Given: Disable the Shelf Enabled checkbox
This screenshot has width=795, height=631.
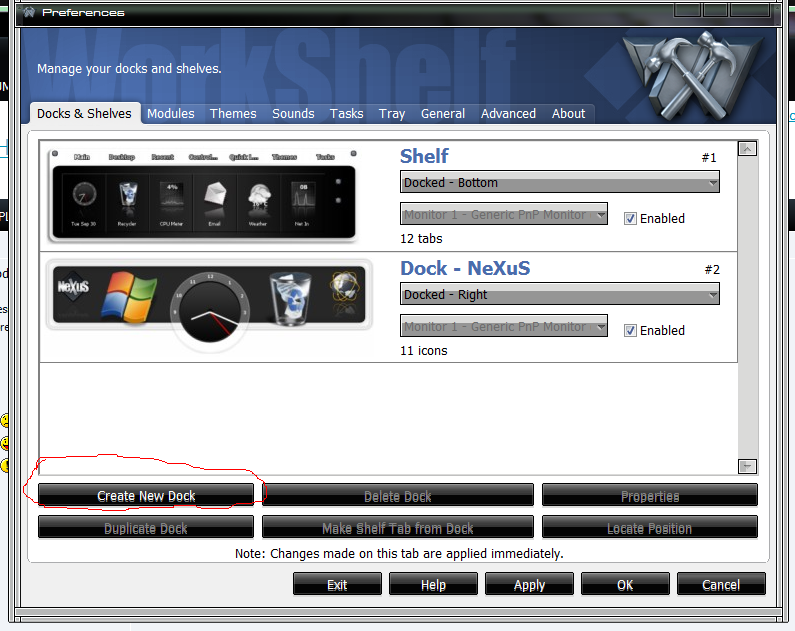Looking at the screenshot, I should (x=630, y=218).
